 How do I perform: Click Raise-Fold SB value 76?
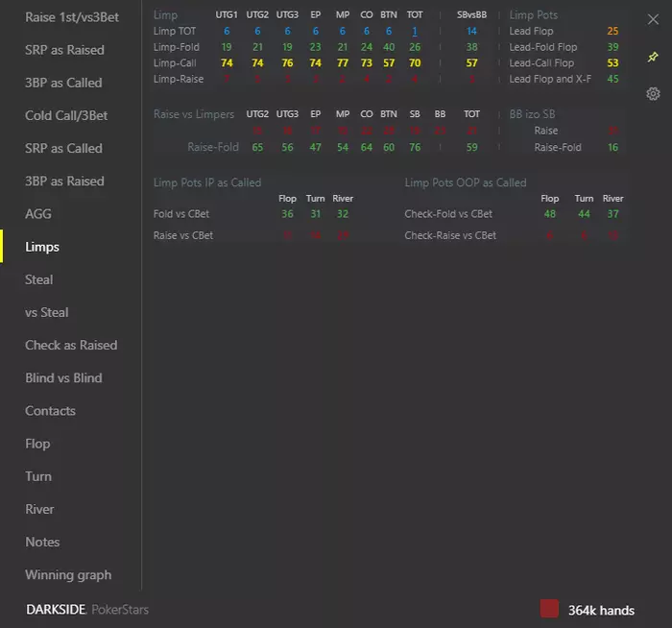pyautogui.click(x=415, y=148)
